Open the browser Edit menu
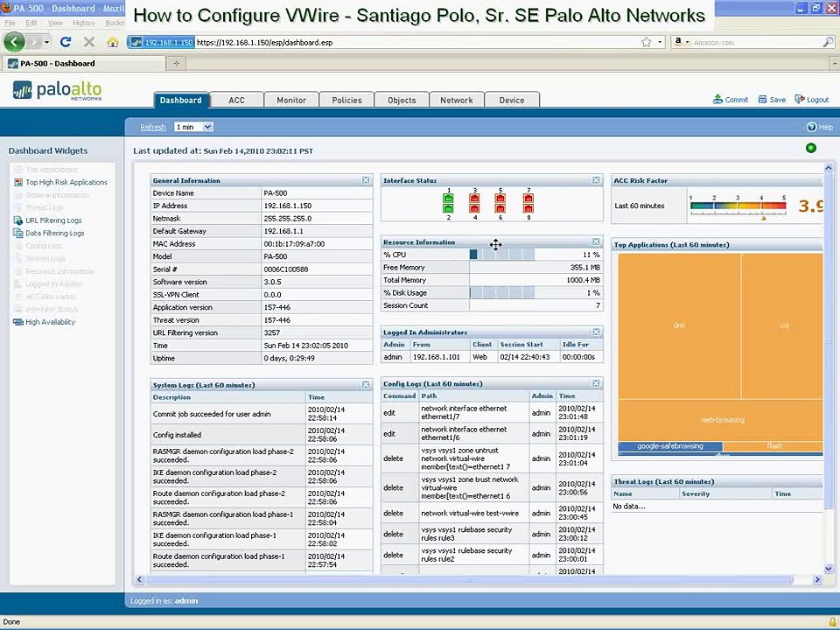 coord(31,23)
